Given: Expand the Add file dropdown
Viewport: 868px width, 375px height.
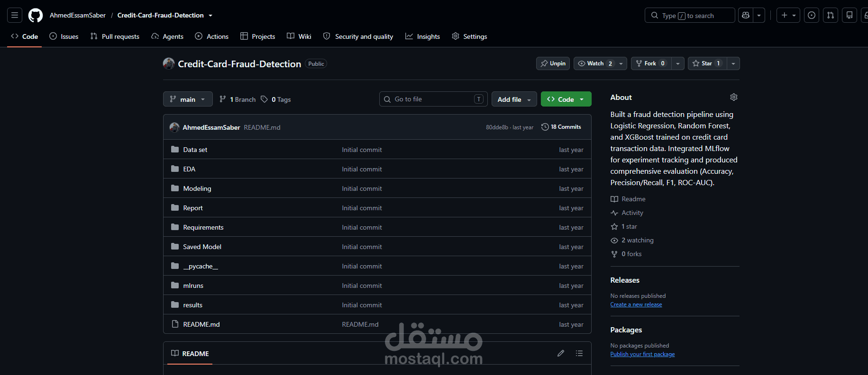Looking at the screenshot, I should 514,99.
